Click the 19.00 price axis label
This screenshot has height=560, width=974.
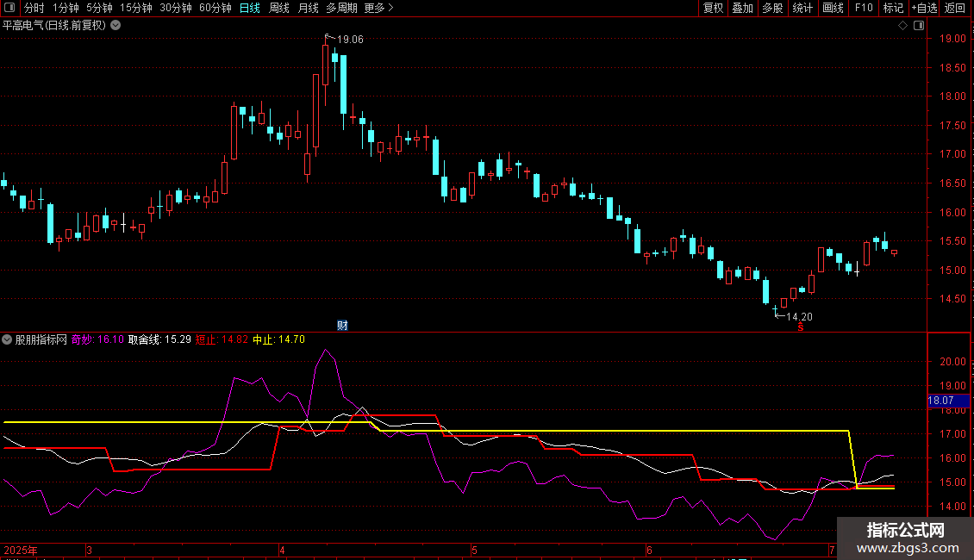click(952, 39)
